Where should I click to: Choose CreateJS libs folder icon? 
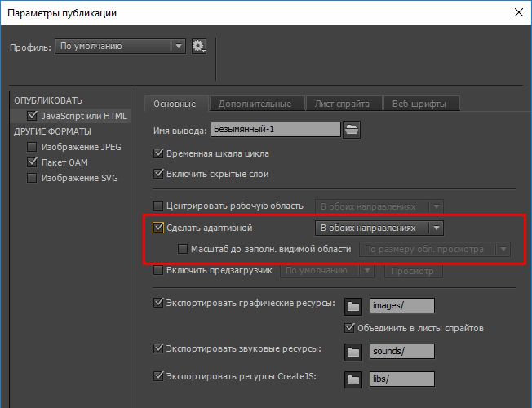click(x=353, y=379)
